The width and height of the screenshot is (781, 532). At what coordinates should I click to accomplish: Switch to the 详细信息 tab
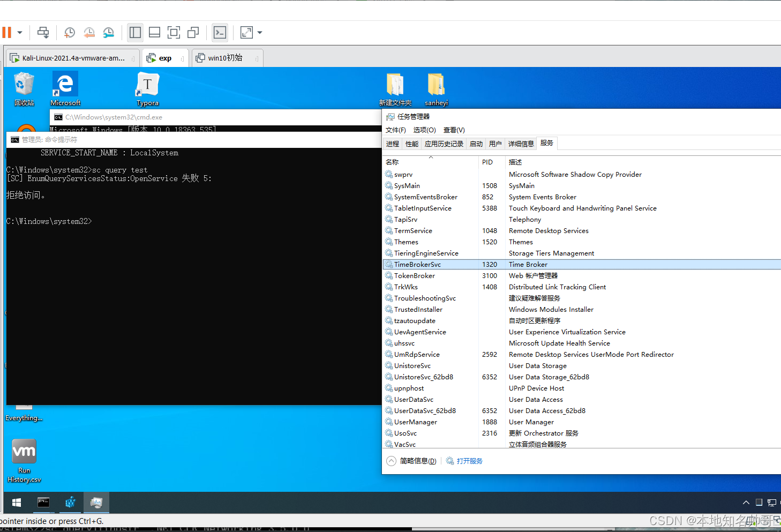coord(521,144)
